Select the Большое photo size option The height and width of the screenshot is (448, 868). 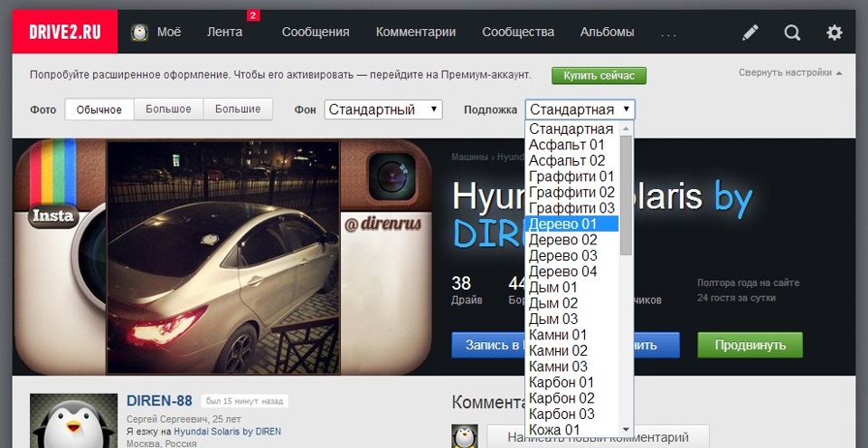[x=169, y=110]
